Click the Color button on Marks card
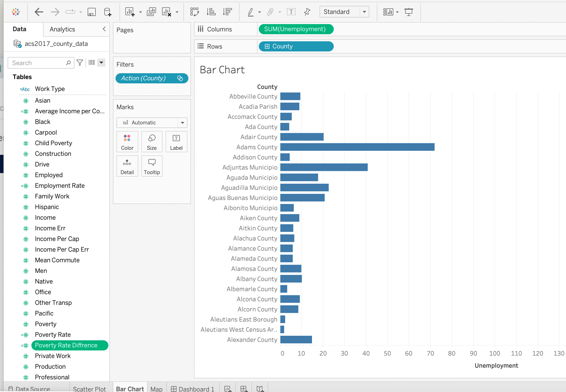 point(127,142)
